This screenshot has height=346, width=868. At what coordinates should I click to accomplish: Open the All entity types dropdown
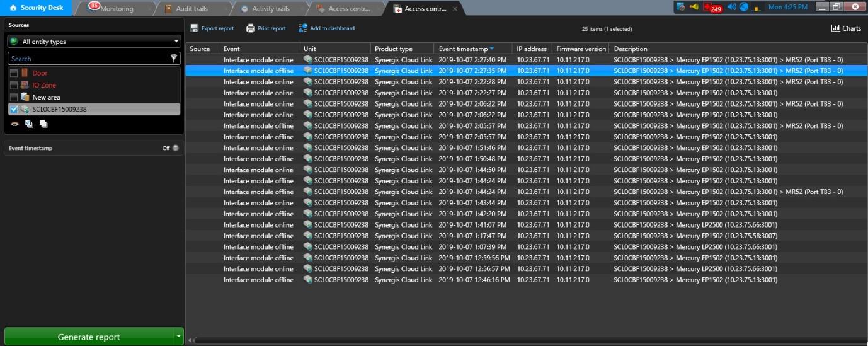coord(94,42)
